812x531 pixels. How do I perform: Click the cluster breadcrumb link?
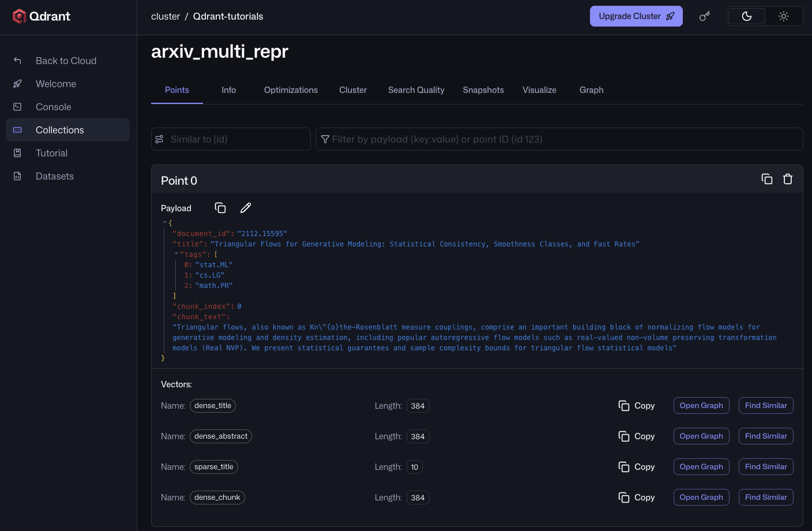(x=166, y=16)
